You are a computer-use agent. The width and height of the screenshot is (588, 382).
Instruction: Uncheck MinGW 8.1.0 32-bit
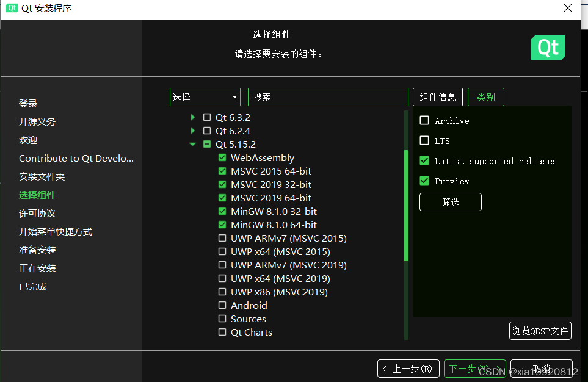coord(222,211)
